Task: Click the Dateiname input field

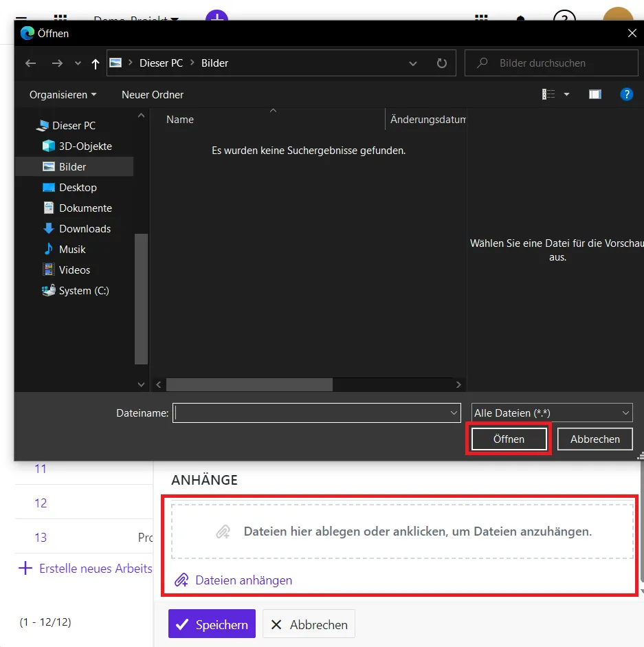Action: (311, 413)
